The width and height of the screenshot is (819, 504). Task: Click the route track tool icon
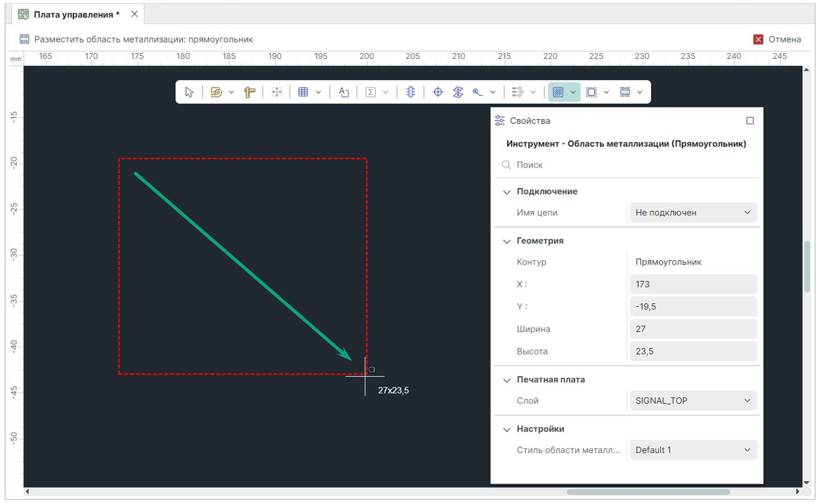tap(216, 92)
